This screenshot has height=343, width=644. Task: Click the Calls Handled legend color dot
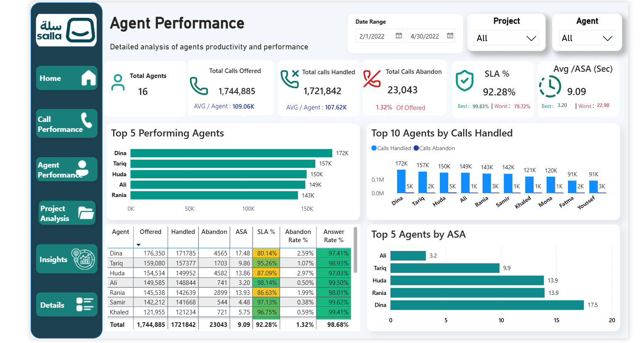[x=374, y=148]
